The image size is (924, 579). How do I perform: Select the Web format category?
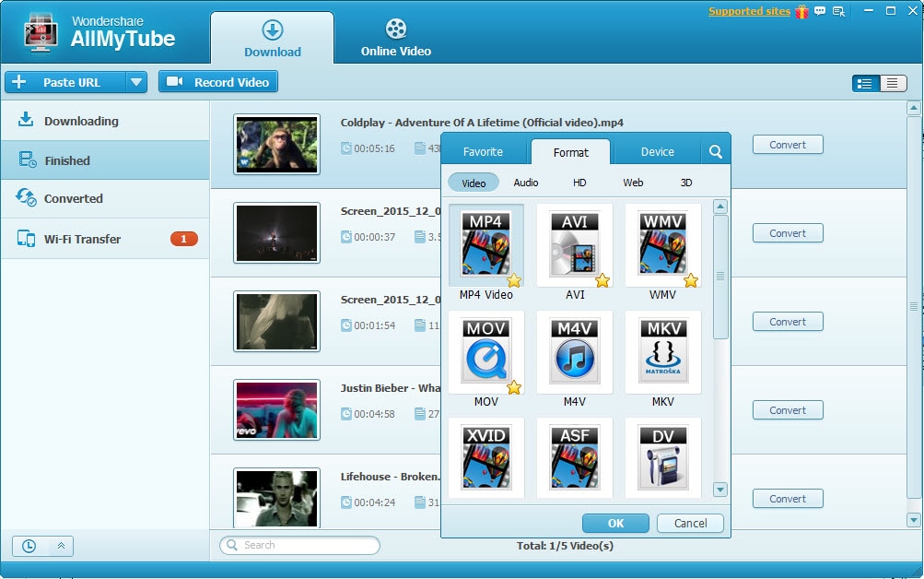coord(633,183)
